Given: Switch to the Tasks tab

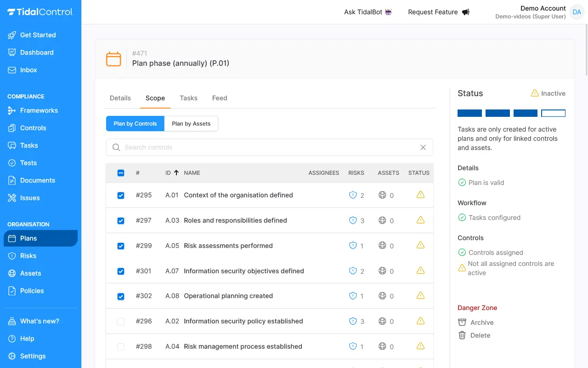Looking at the screenshot, I should [188, 98].
